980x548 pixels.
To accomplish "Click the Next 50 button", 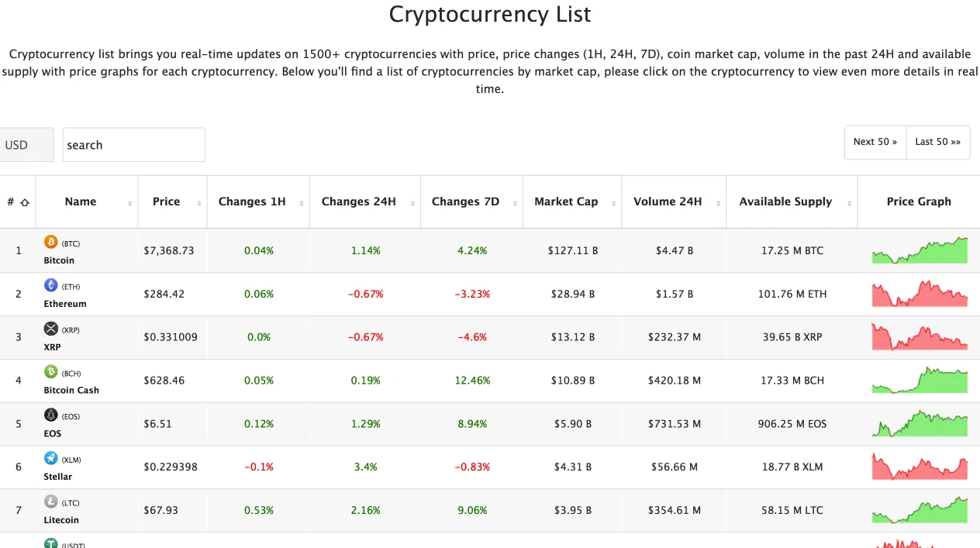I will coord(875,142).
